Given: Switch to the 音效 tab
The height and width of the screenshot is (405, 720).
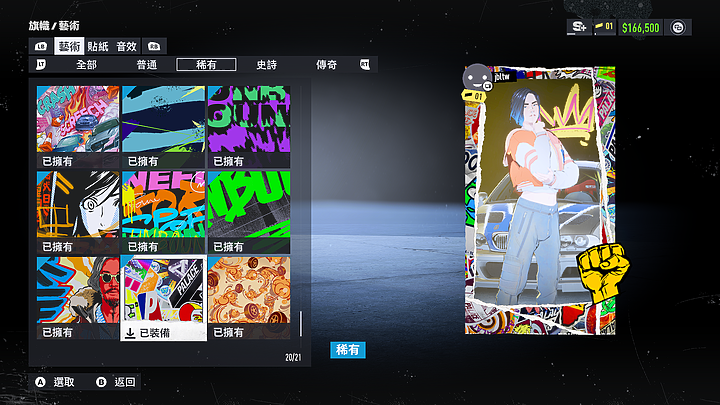Looking at the screenshot, I should 126,46.
